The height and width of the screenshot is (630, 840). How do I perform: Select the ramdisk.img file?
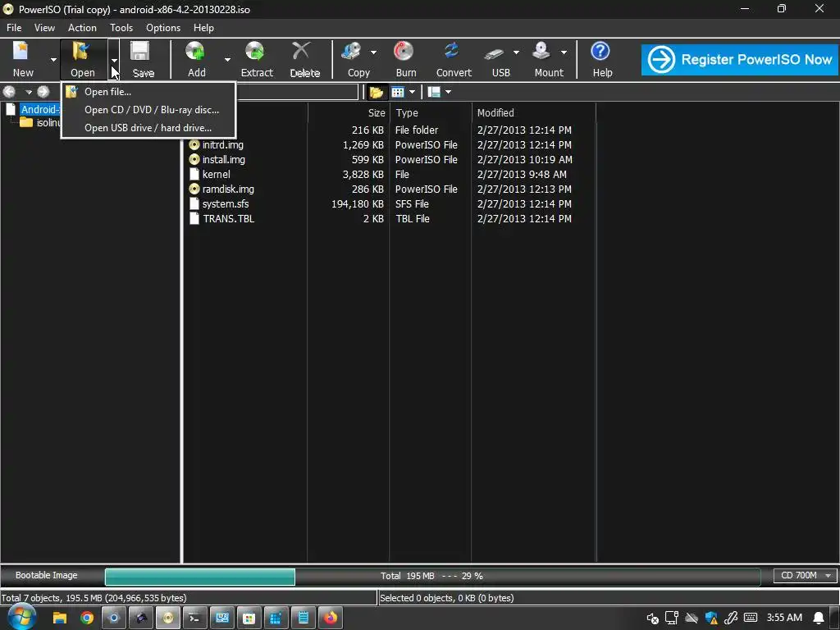(228, 189)
